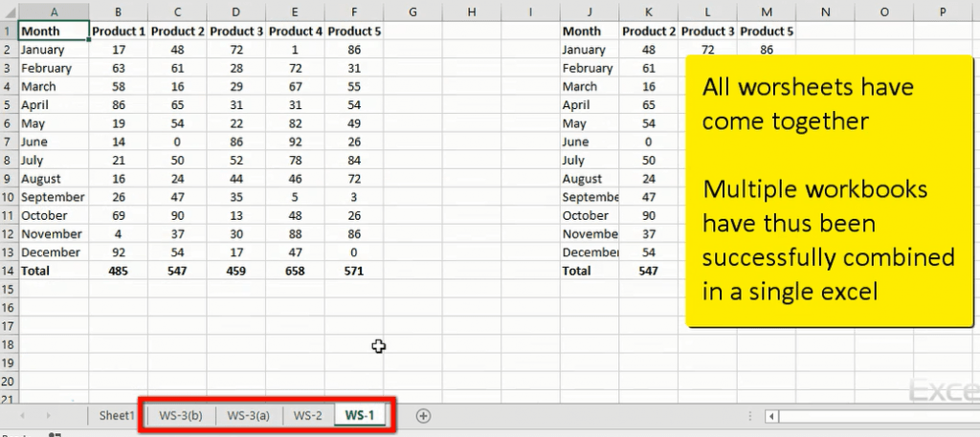The image size is (980, 437).
Task: Add a new sheet with the plus icon
Action: tap(423, 416)
